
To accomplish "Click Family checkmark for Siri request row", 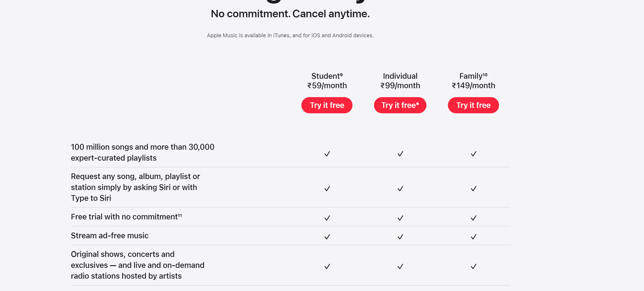I will pos(473,188).
